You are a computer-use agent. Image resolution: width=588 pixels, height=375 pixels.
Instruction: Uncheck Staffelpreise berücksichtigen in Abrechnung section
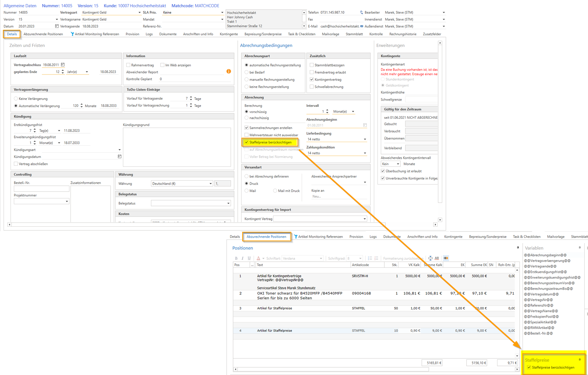(247, 142)
